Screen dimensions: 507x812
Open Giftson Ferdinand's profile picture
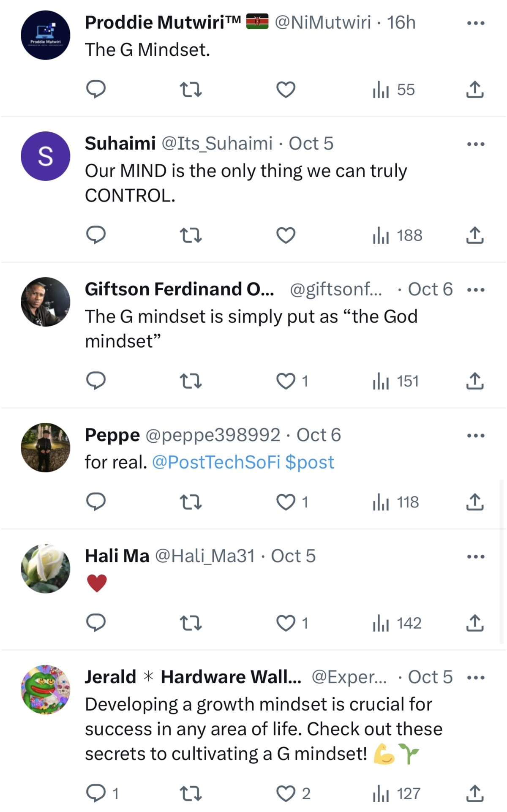45,301
